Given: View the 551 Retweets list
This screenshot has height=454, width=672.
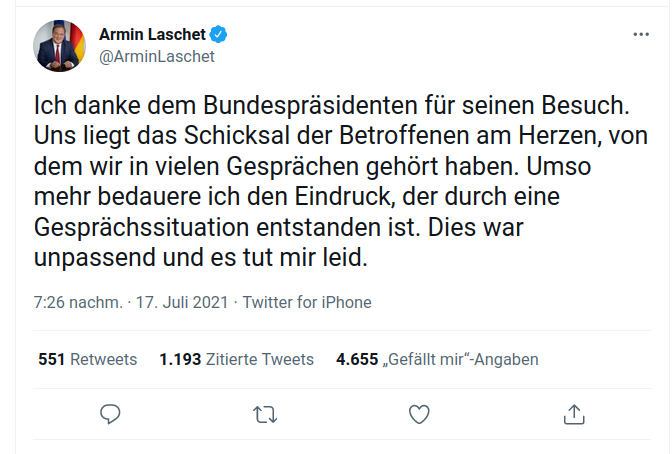Looking at the screenshot, I should (x=87, y=359).
